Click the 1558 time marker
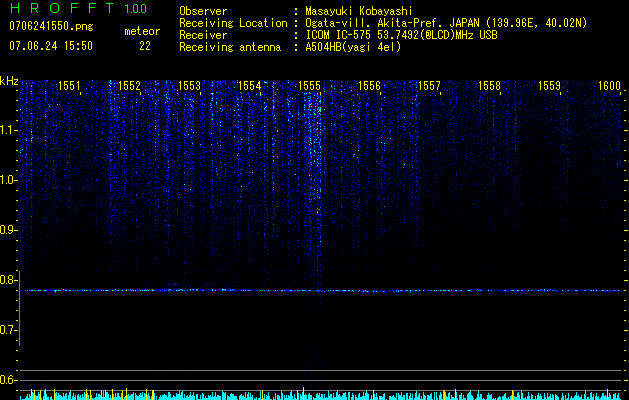 point(489,85)
